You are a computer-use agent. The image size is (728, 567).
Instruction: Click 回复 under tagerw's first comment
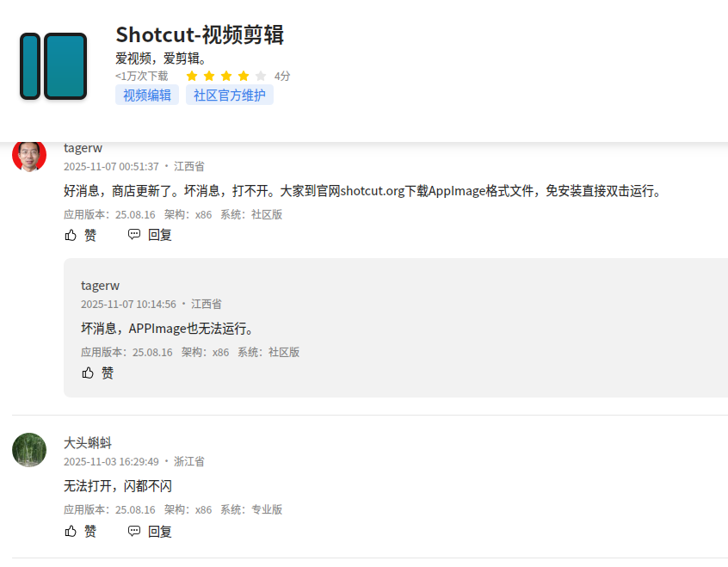tap(160, 235)
